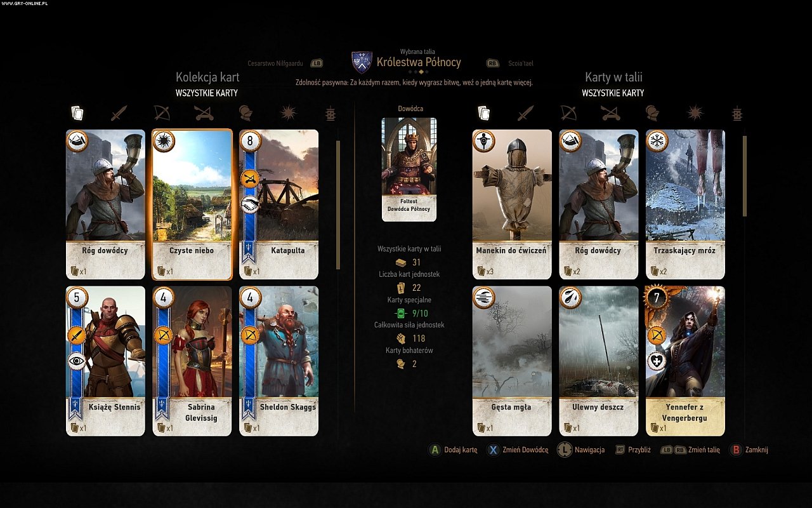Filter collection by siege catapult icon
This screenshot has width=812, height=508.
[x=203, y=114]
